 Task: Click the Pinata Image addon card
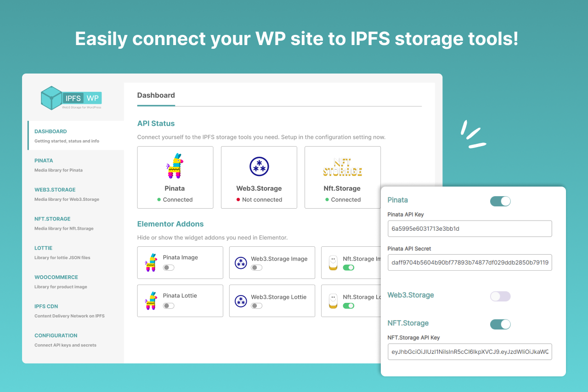pos(180,262)
